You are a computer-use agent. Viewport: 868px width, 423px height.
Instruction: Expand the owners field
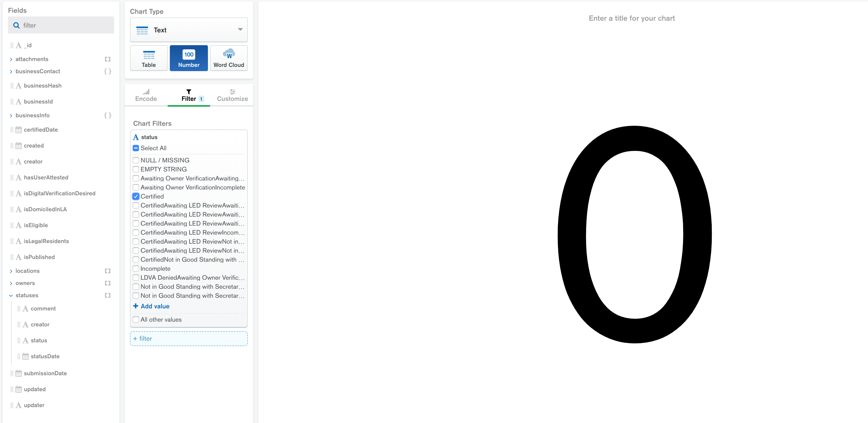(11, 283)
